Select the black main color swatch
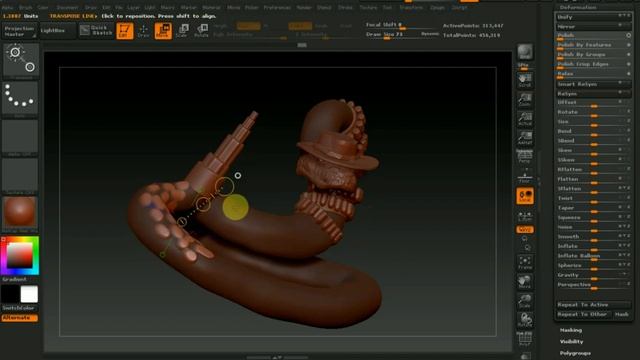The image size is (640, 360). [10, 294]
